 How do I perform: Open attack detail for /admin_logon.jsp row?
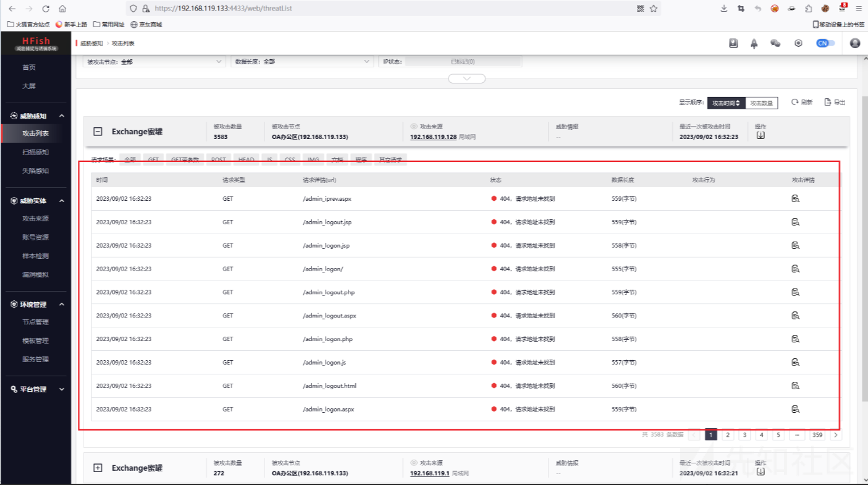(796, 245)
